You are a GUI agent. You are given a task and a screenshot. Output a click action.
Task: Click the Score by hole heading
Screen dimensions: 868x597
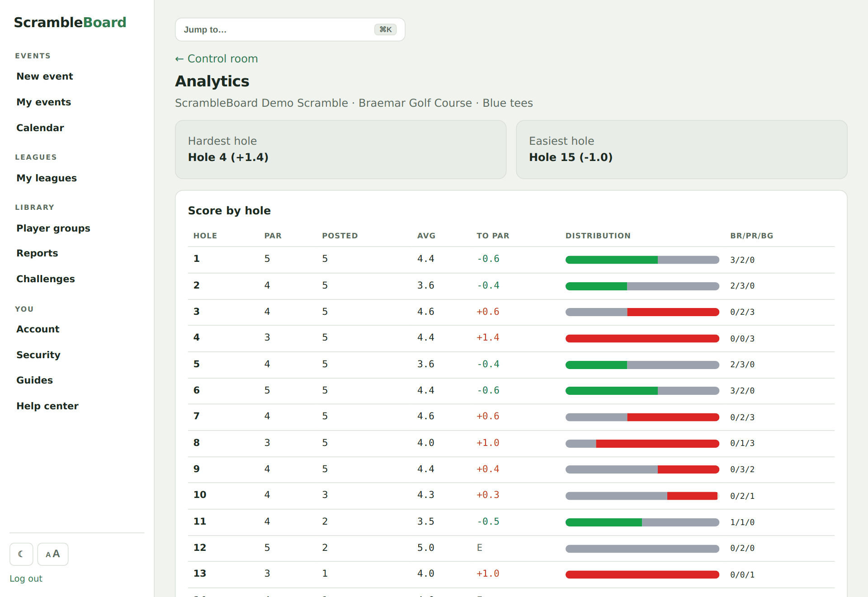pos(229,211)
